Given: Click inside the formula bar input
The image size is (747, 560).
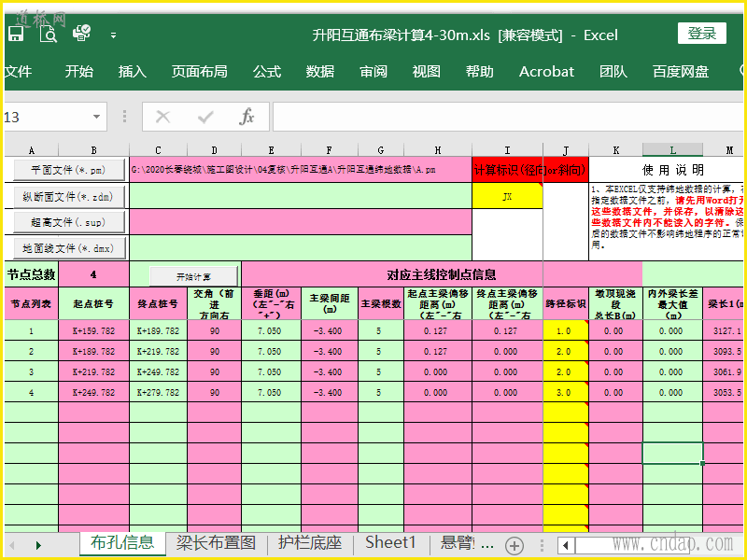Looking at the screenshot, I should [509, 117].
